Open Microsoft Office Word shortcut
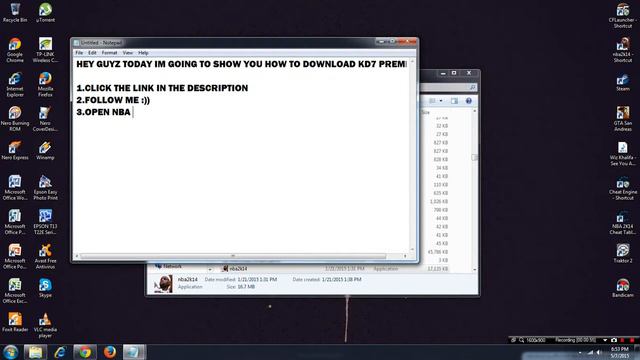640x360 pixels. click(15, 188)
